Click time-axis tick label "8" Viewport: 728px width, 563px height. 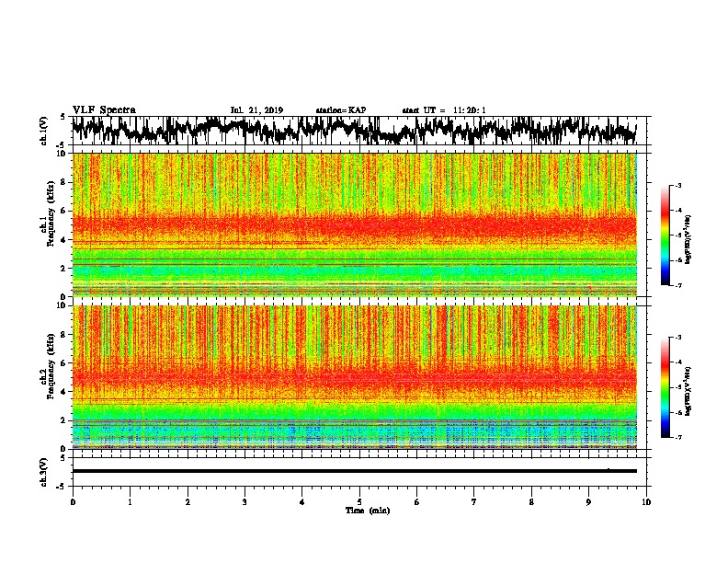(531, 502)
